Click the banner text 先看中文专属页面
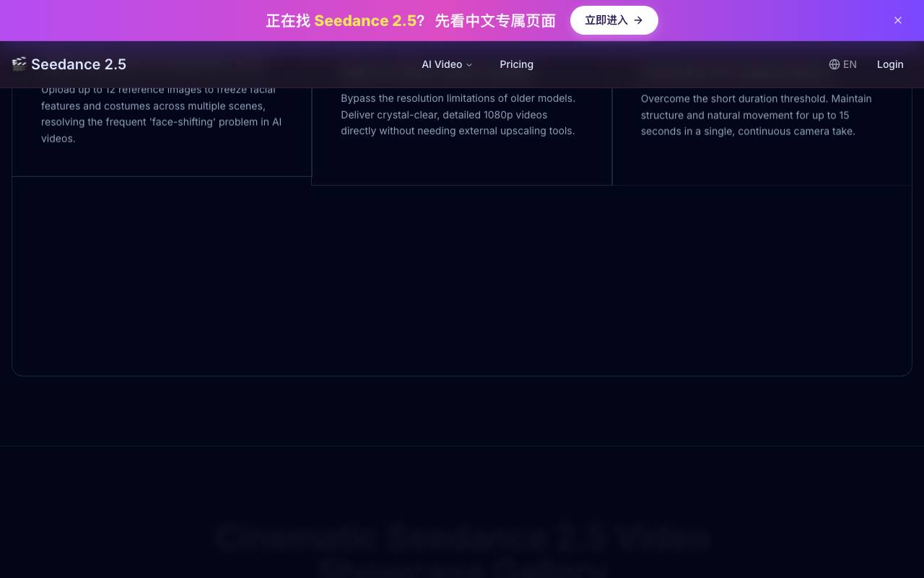The image size is (924, 578). (495, 21)
